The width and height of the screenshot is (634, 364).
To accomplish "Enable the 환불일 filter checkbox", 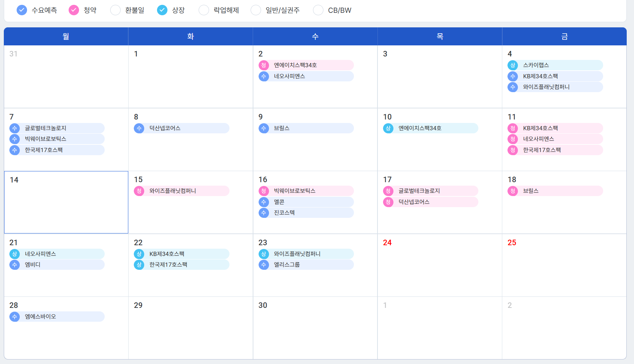I will 115,10.
